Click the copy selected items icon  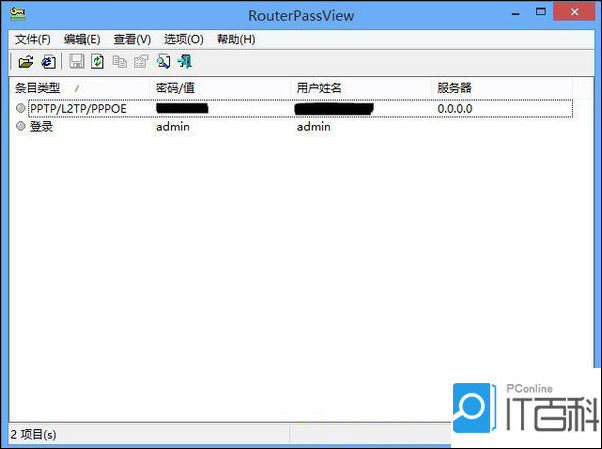(119, 61)
